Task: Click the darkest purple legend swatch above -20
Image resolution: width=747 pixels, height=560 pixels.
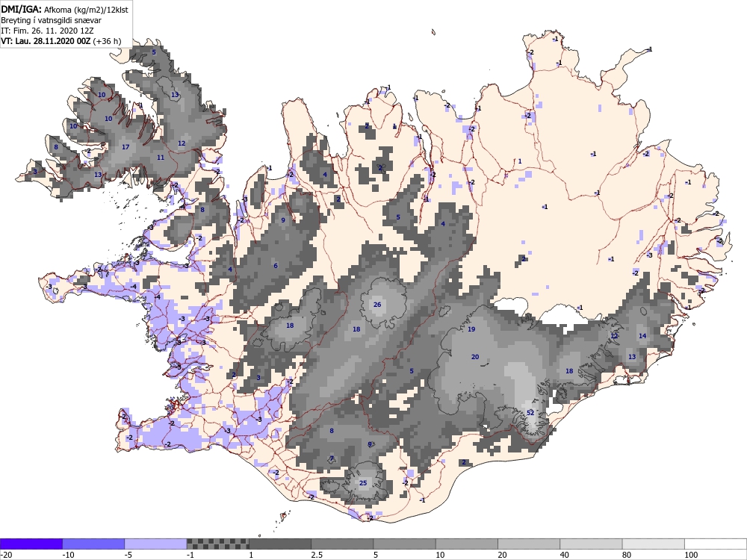Action: 31,544
